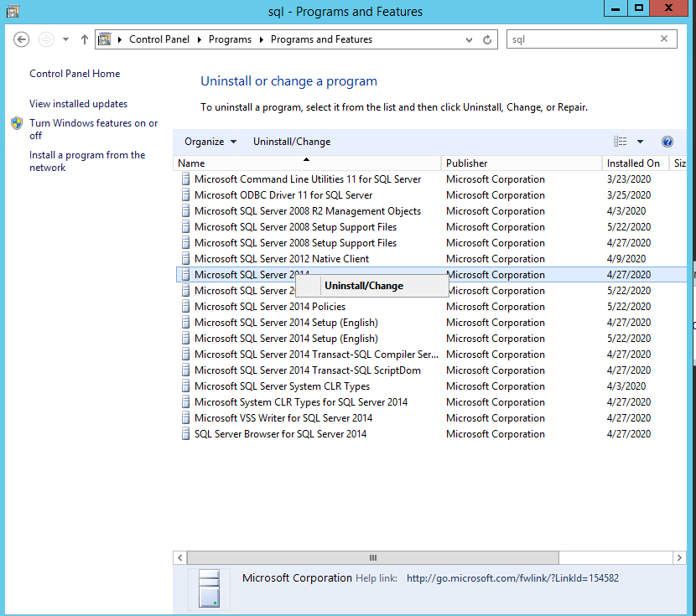Choose Uninstall/Change in the context menu
Image resolution: width=696 pixels, height=616 pixels.
tap(371, 286)
